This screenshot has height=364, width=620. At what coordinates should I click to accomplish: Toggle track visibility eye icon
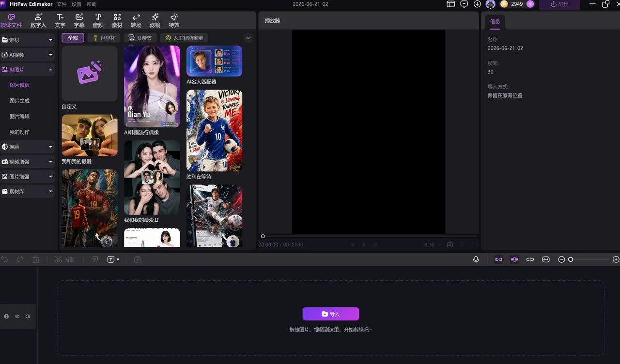17,317
